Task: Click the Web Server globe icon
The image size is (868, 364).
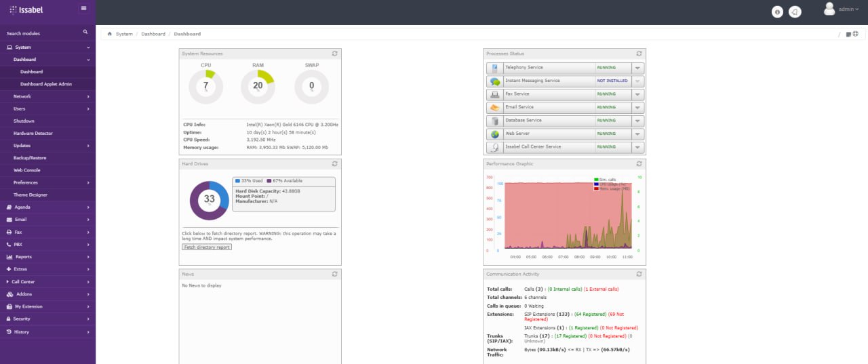Action: [x=495, y=134]
